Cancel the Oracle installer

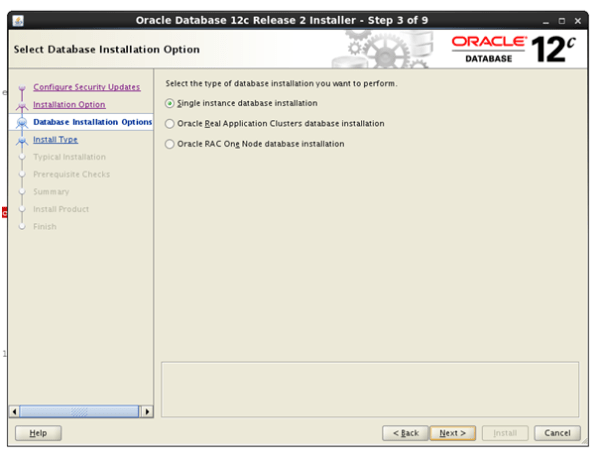(558, 433)
